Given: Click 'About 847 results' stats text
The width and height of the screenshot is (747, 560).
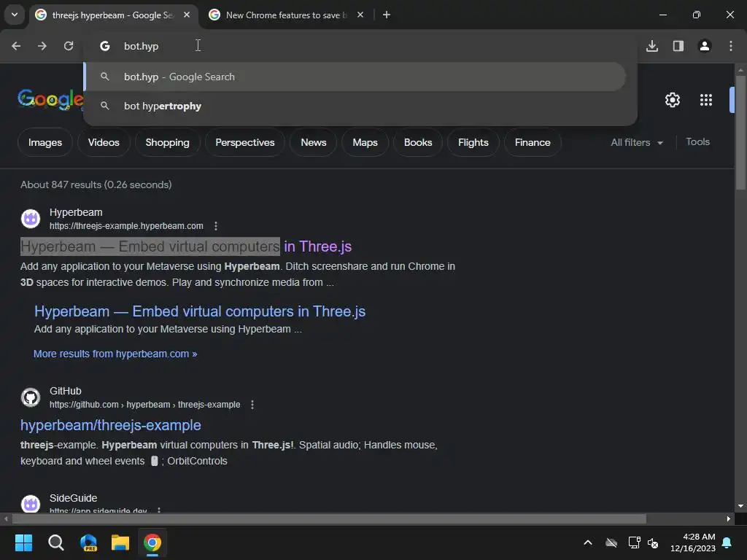Looking at the screenshot, I should [96, 184].
